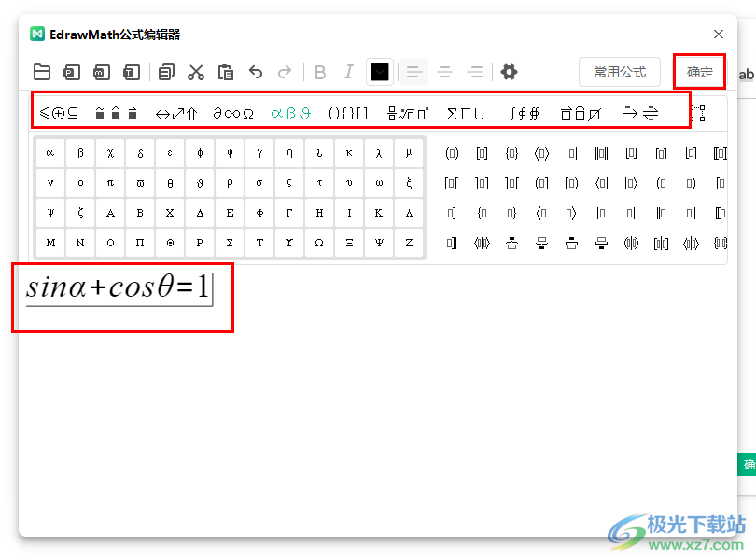This screenshot has width=756, height=560.
Task: Toggle Bold formatting
Action: pyautogui.click(x=319, y=73)
